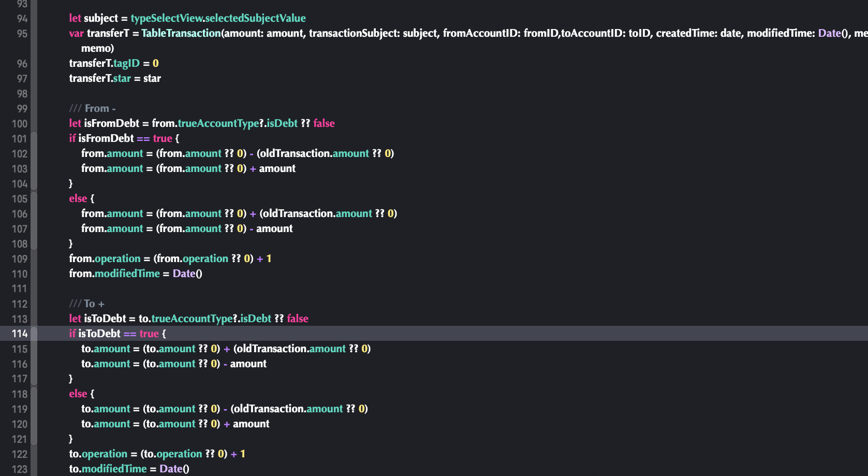Image resolution: width=868 pixels, height=476 pixels.
Task: Click 'star' property of transferT on line 97
Action: click(x=122, y=79)
